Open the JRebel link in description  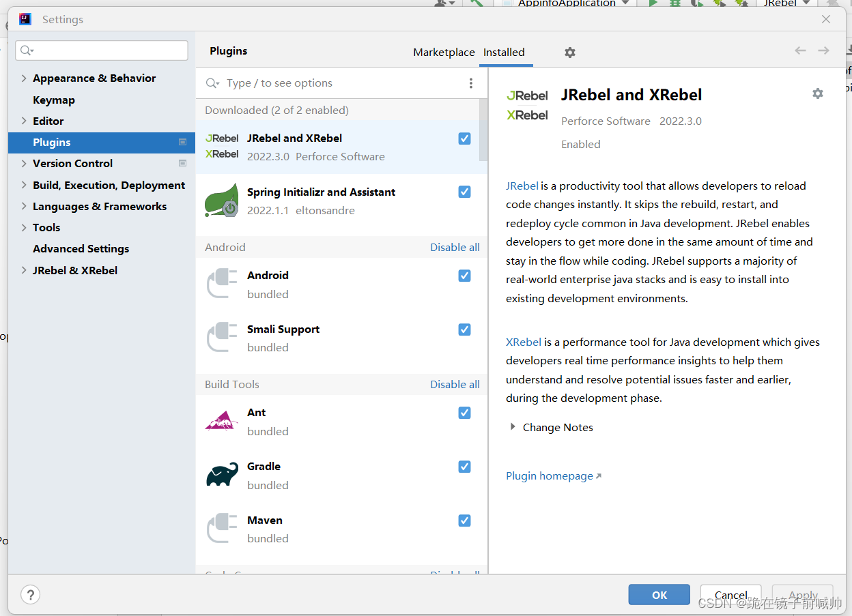[x=522, y=186]
